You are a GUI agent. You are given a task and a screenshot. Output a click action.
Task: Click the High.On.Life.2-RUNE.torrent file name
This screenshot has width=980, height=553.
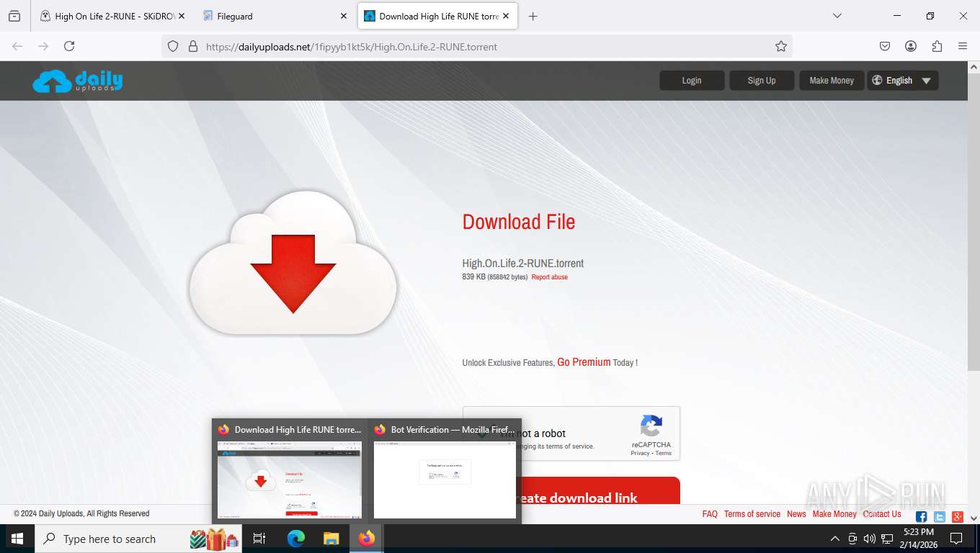click(523, 264)
